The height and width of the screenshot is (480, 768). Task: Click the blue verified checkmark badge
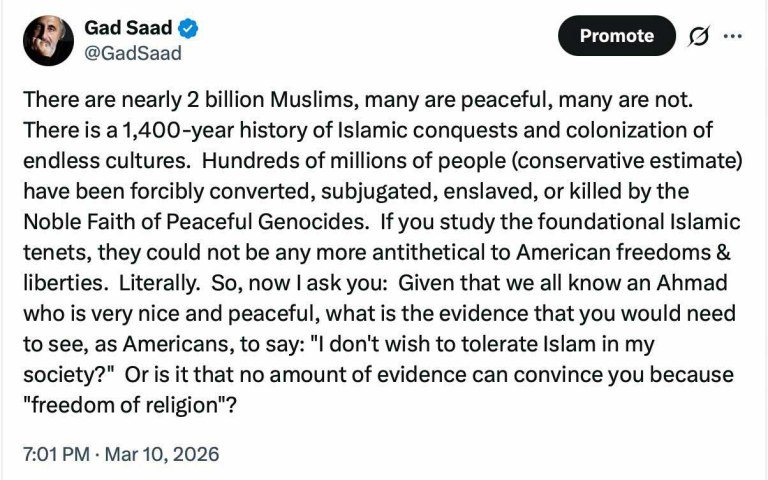(188, 28)
